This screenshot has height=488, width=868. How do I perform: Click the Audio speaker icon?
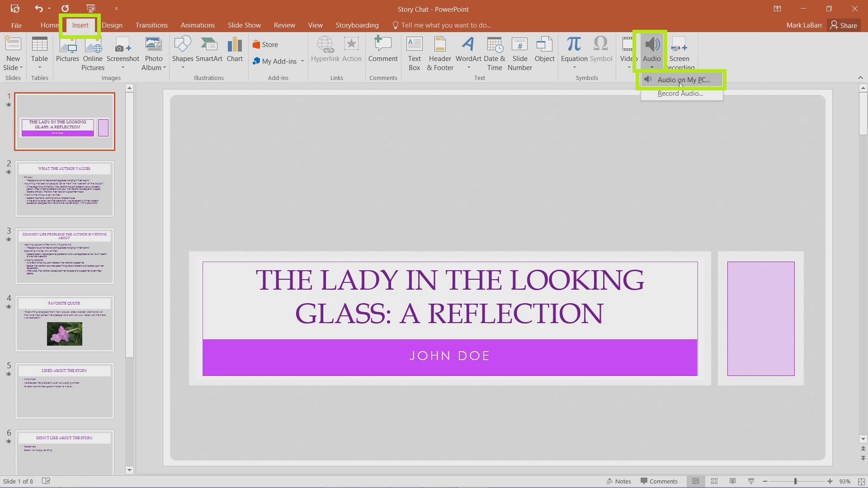(652, 44)
